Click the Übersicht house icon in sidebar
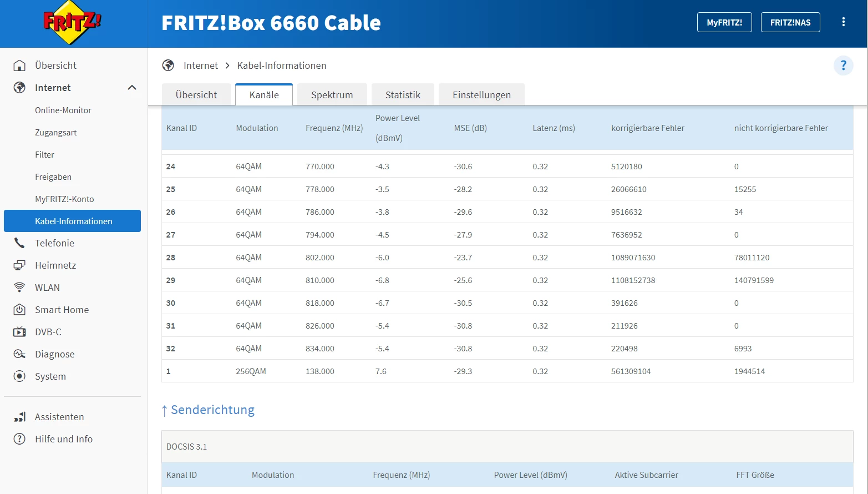This screenshot has height=494, width=868. [19, 65]
